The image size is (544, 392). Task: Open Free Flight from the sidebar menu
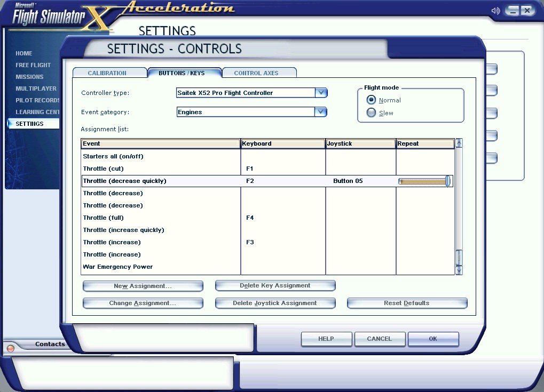[x=33, y=65]
